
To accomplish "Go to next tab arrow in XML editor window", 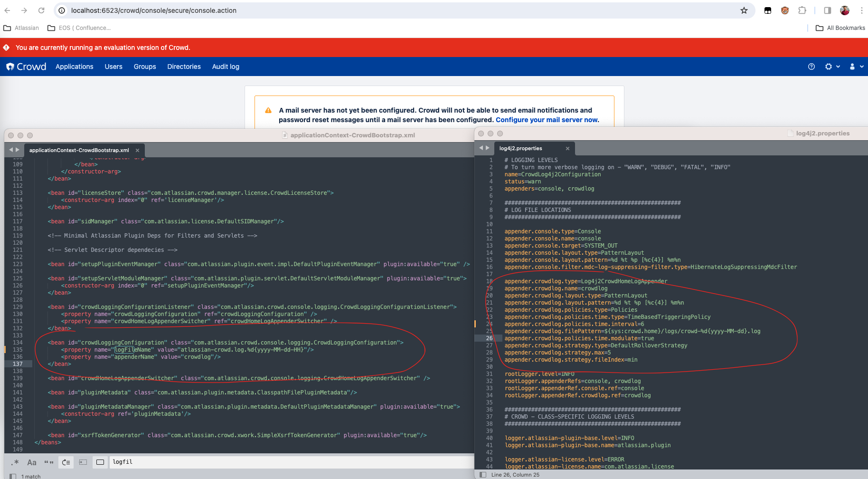I will click(x=18, y=150).
